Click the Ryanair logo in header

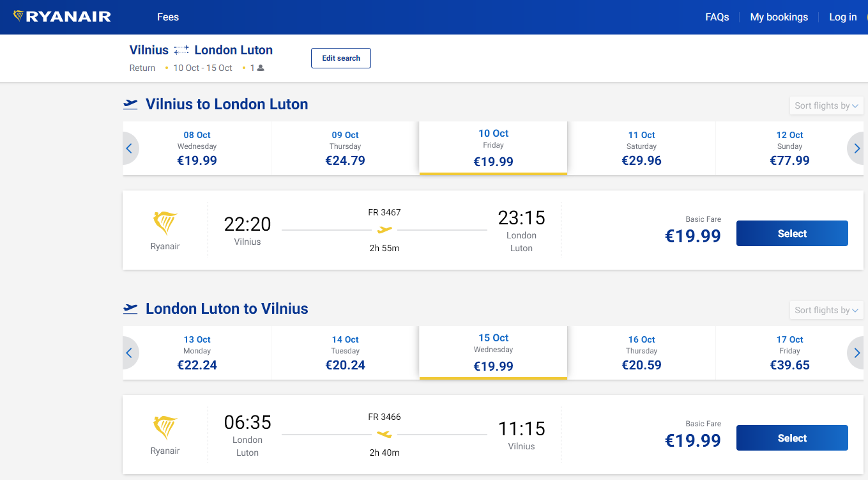pos(62,17)
